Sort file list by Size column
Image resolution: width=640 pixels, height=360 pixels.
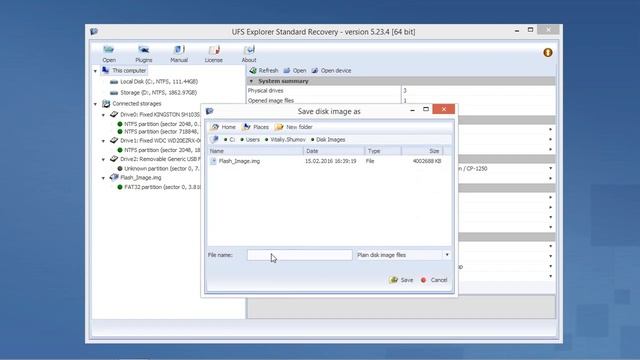422,151
